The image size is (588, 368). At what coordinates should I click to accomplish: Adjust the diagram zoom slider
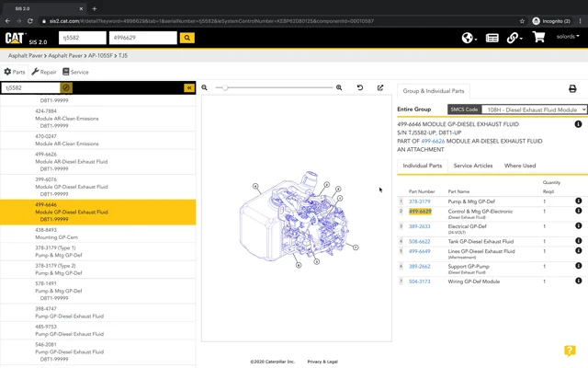[x=224, y=87]
